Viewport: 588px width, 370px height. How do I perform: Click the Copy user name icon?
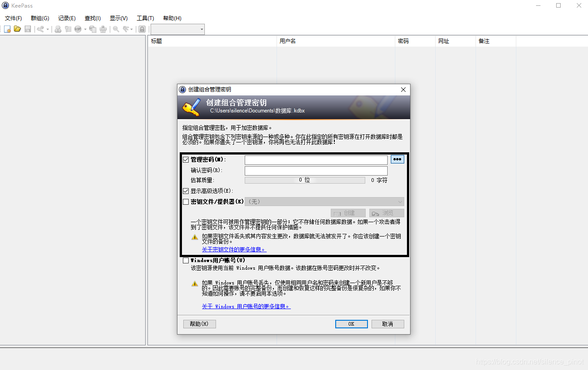coord(58,29)
